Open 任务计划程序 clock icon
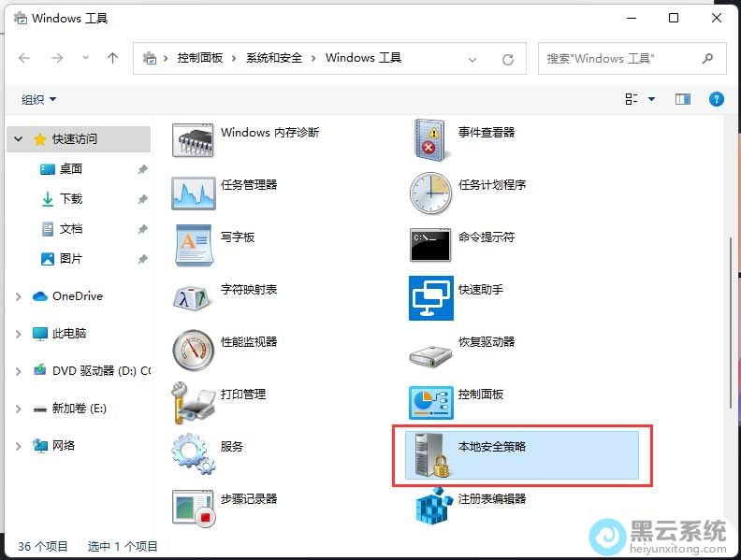Image resolution: width=741 pixels, height=560 pixels. [430, 193]
